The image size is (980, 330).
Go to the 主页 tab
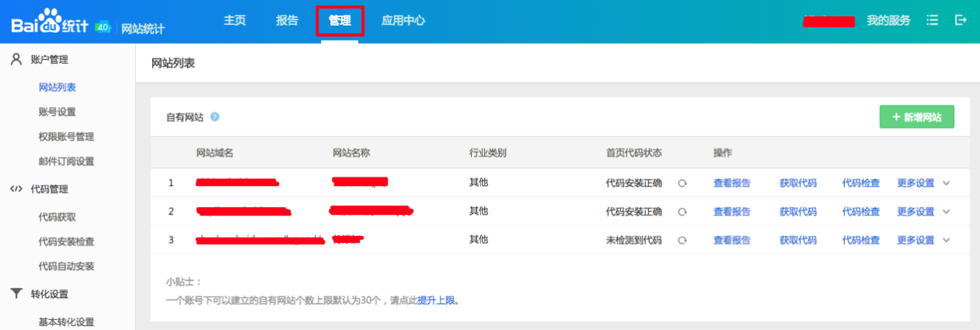(235, 21)
